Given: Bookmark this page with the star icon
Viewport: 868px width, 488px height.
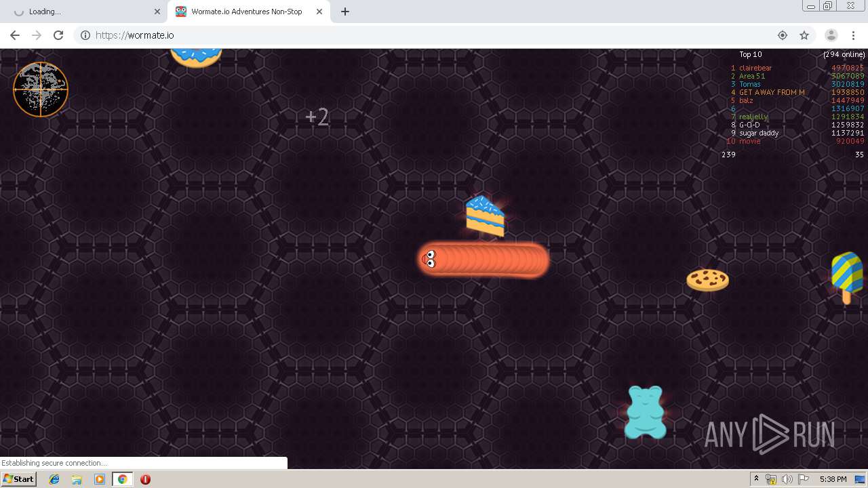Looking at the screenshot, I should coord(804,35).
